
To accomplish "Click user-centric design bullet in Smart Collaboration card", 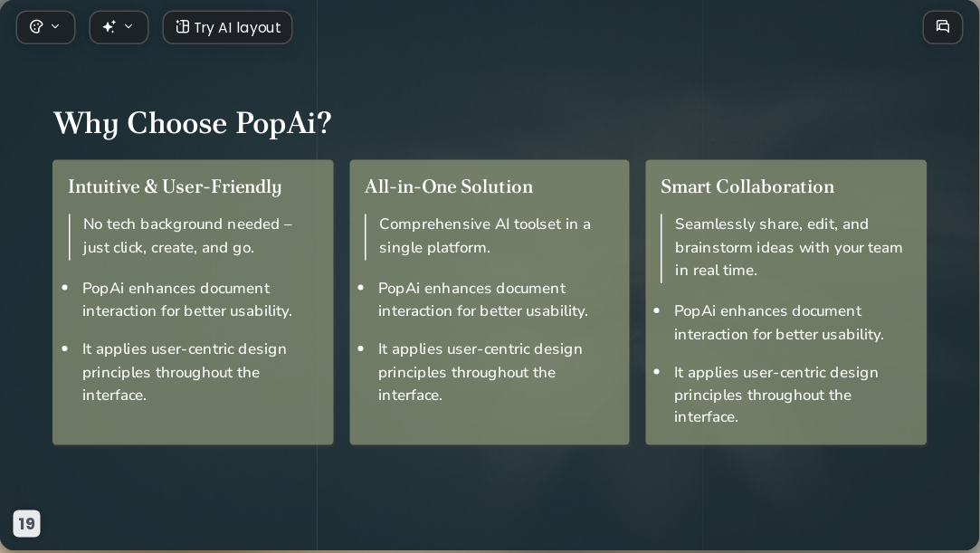I will (x=775, y=395).
